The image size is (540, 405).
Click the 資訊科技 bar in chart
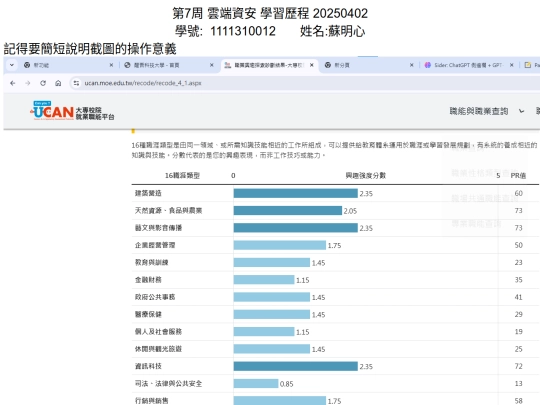295,366
